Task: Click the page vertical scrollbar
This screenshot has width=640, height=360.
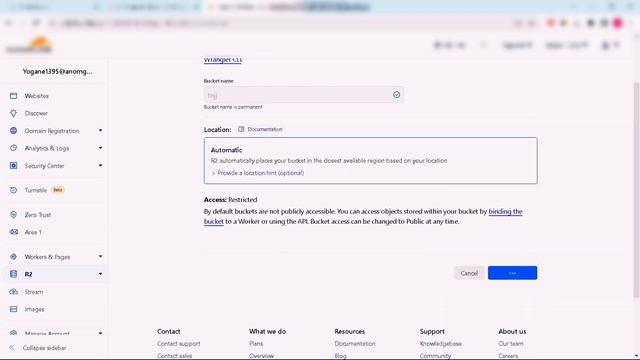Action: [636, 190]
